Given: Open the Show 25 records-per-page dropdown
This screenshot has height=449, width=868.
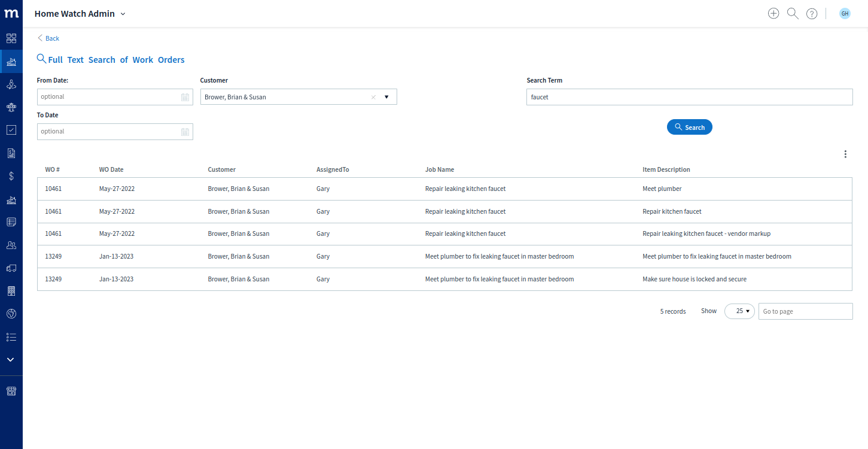Looking at the screenshot, I should pos(739,311).
